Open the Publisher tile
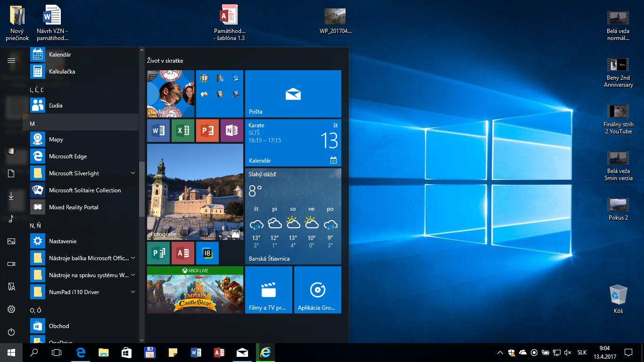644x362 pixels. (x=158, y=253)
